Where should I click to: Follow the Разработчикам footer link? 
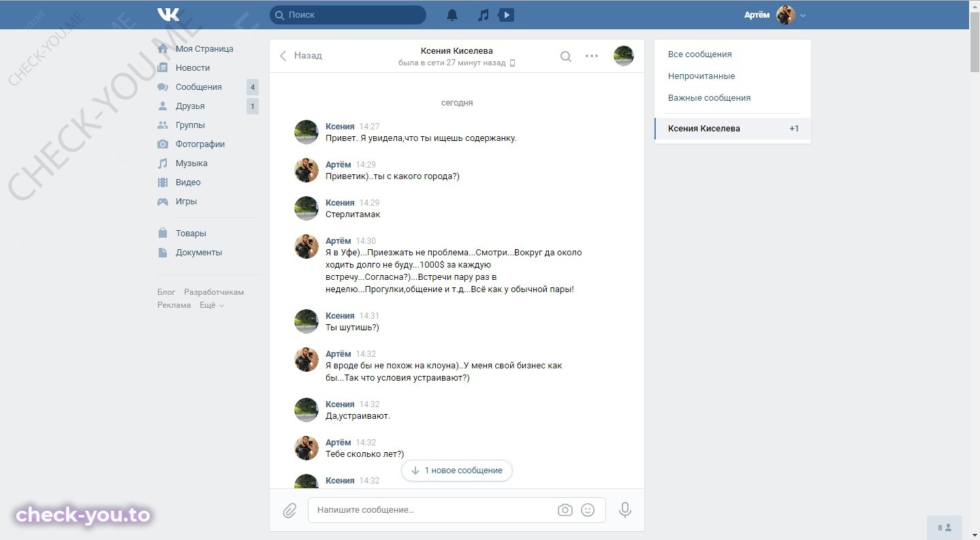click(x=214, y=292)
